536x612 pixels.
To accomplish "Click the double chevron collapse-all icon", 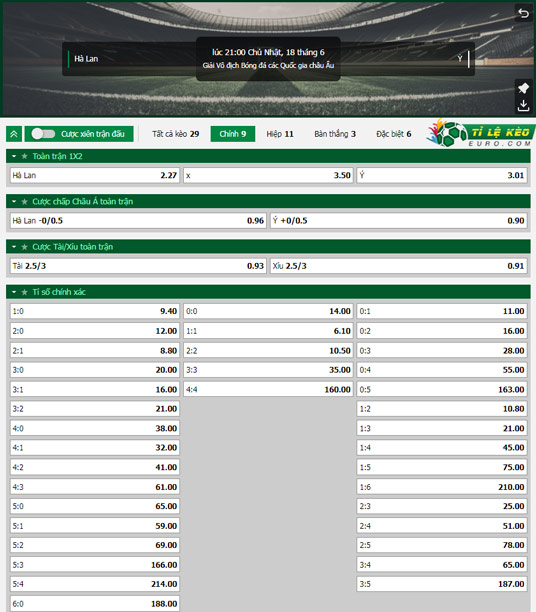I will click(x=14, y=134).
